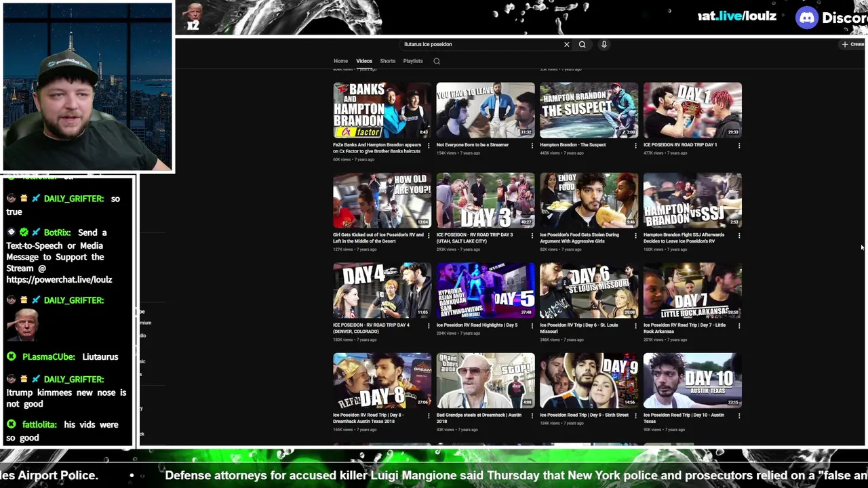868x488 pixels.
Task: Activate voice search microphone icon
Action: pyautogui.click(x=604, y=45)
